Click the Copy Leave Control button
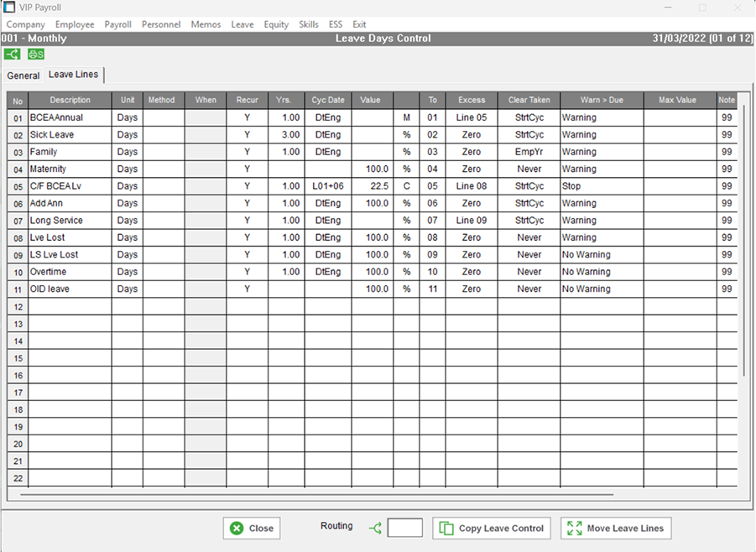 point(492,529)
